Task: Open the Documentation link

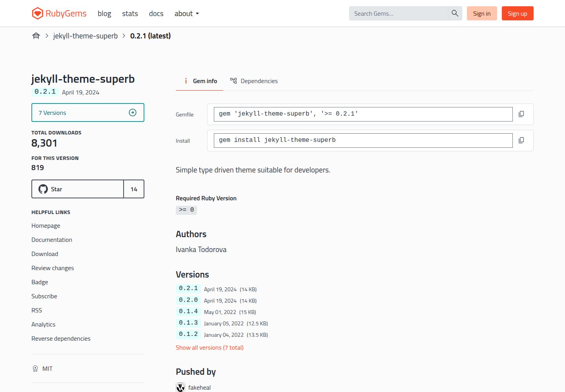Action: pos(52,240)
